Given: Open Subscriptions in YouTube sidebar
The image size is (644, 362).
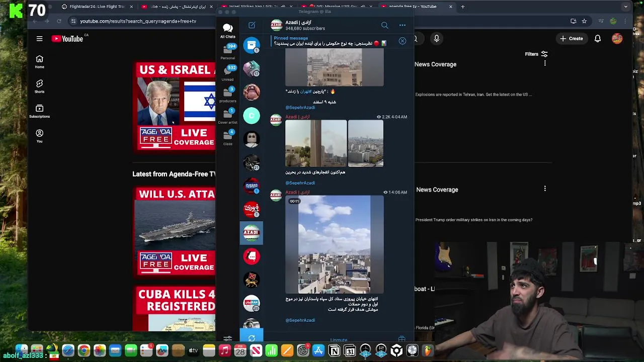Looking at the screenshot, I should 39,111.
